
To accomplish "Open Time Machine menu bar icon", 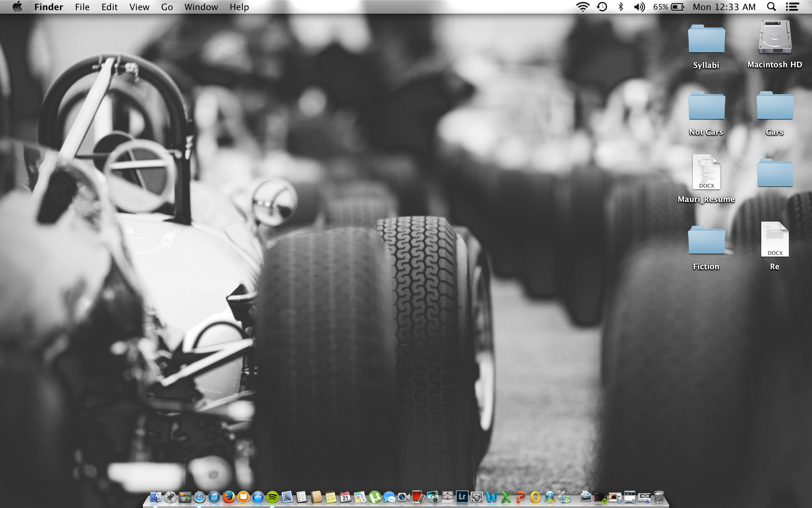I will coord(602,7).
